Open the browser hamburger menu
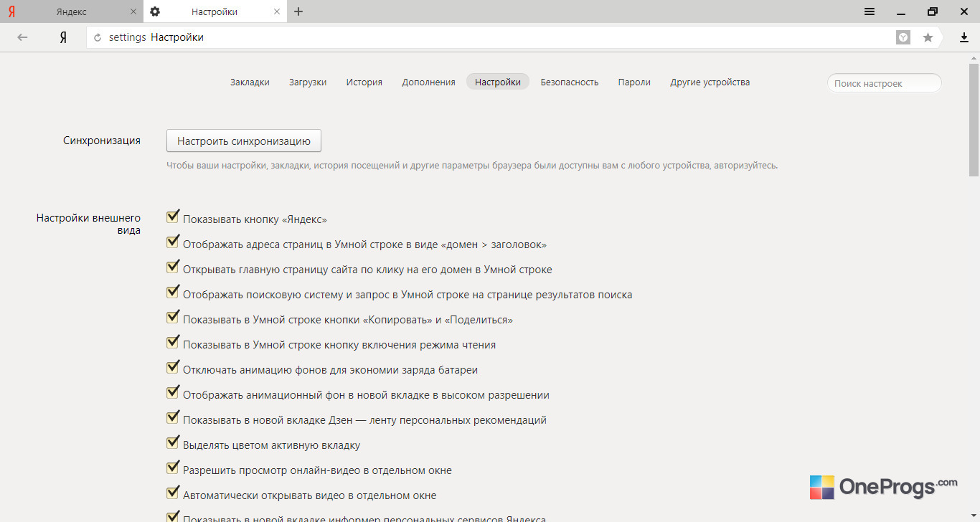The image size is (980, 522). click(x=870, y=11)
